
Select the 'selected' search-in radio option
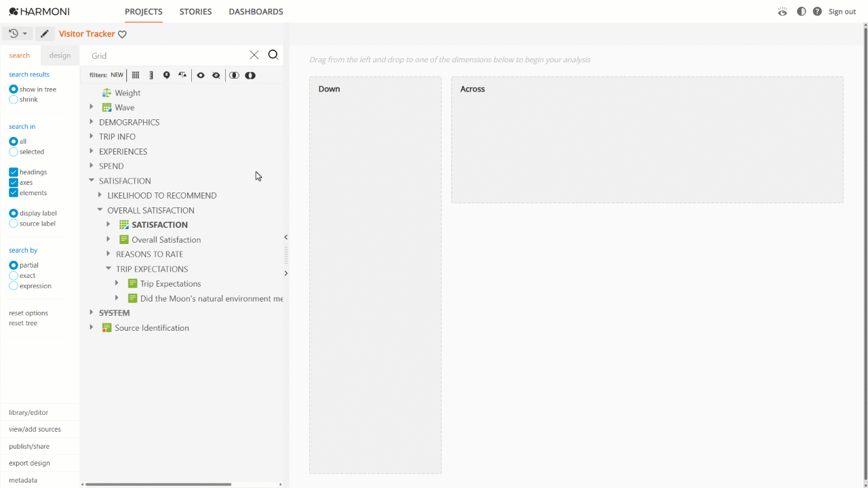[x=14, y=152]
